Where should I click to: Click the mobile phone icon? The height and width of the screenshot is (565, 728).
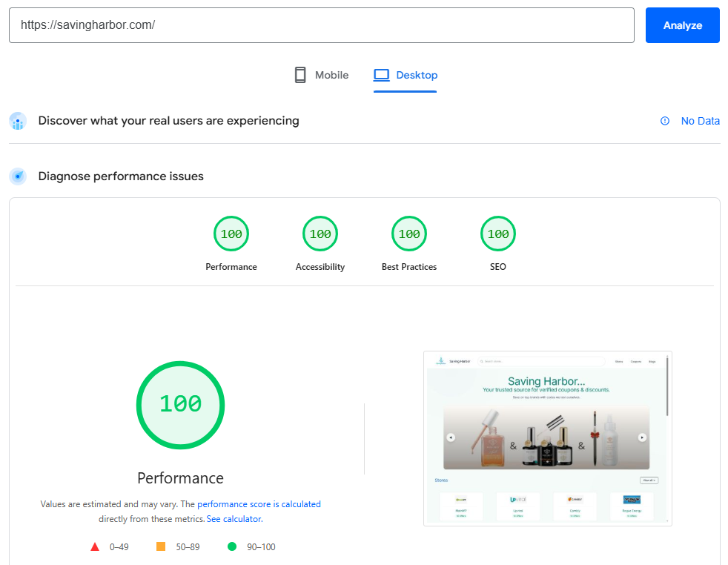tap(300, 75)
